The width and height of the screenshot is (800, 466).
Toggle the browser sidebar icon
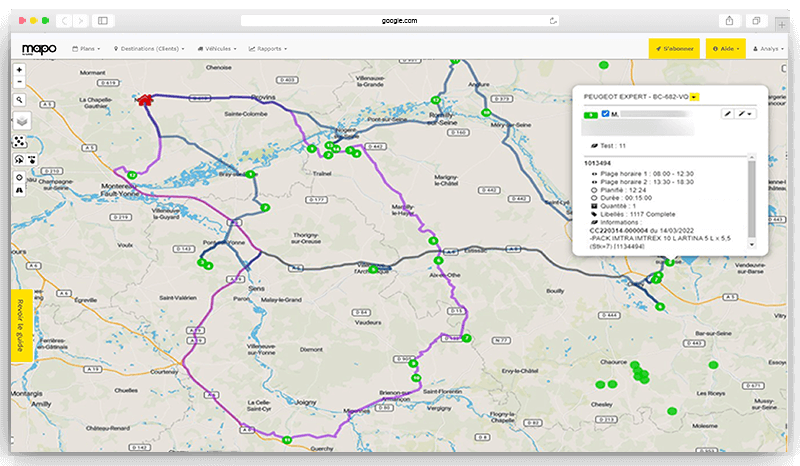[102, 20]
